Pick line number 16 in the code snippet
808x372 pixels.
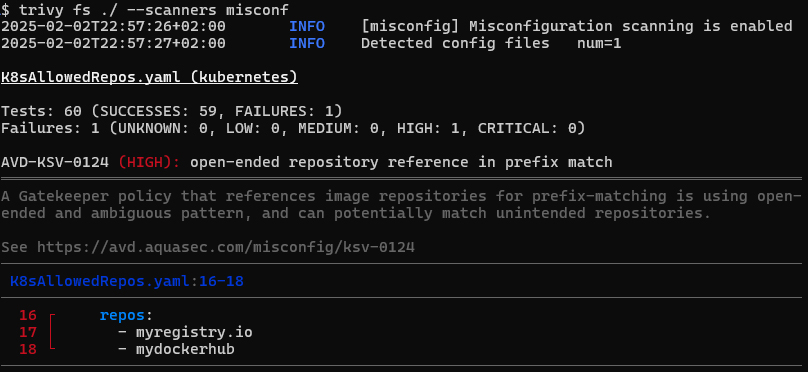coord(28,315)
